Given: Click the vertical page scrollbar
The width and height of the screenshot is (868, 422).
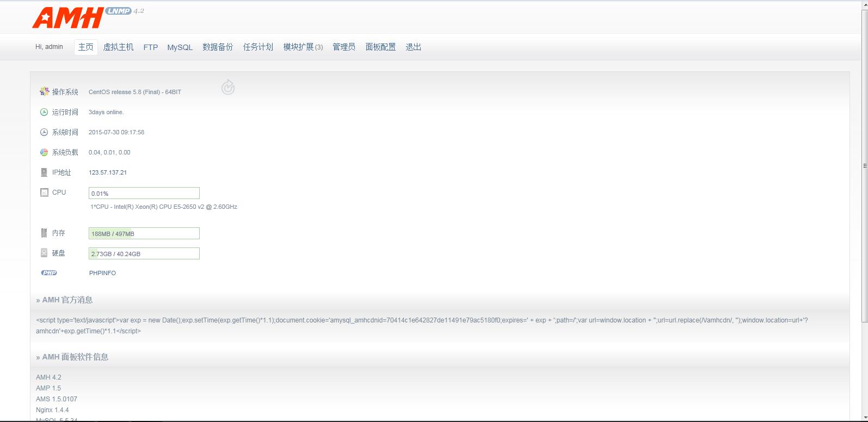Looking at the screenshot, I should pyautogui.click(x=864, y=166).
